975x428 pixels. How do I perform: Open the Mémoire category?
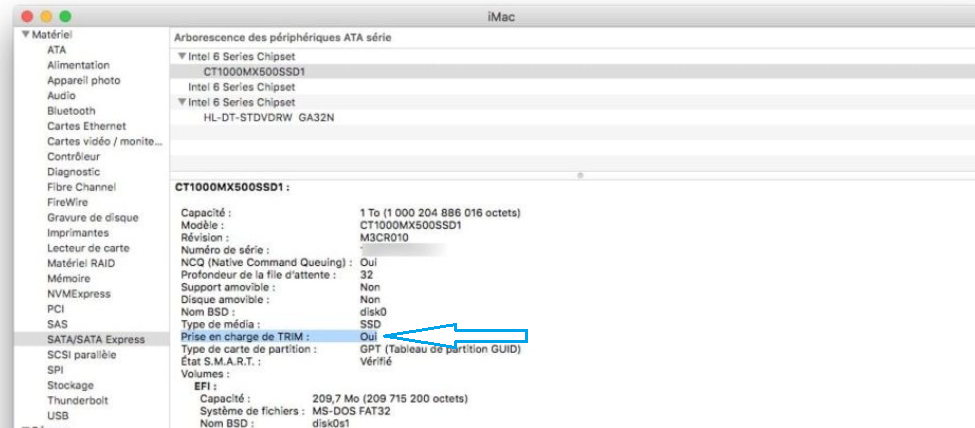tap(68, 279)
